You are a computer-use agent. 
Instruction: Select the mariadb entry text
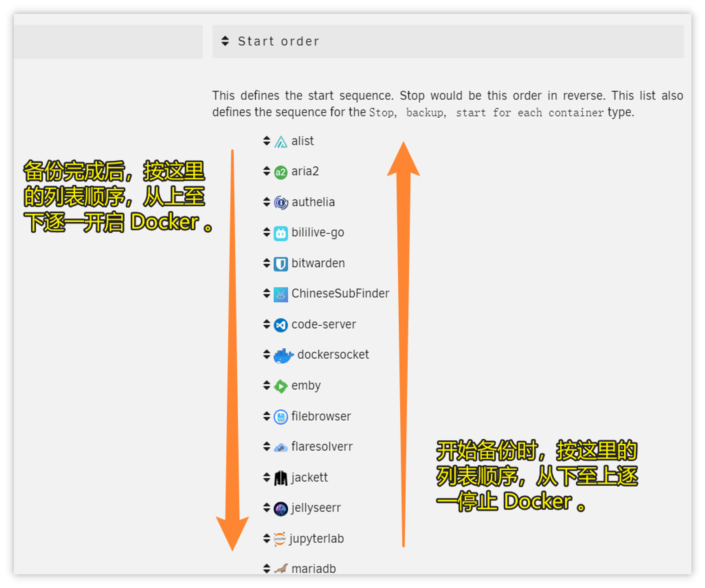point(313,569)
